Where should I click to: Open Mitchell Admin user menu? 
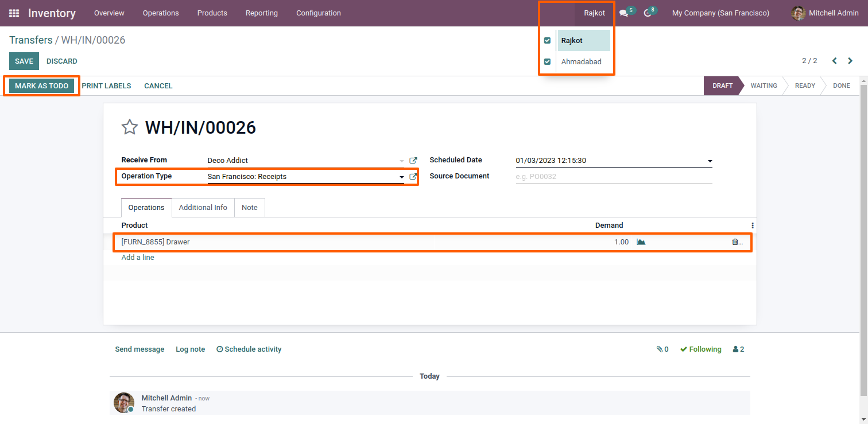coord(825,13)
